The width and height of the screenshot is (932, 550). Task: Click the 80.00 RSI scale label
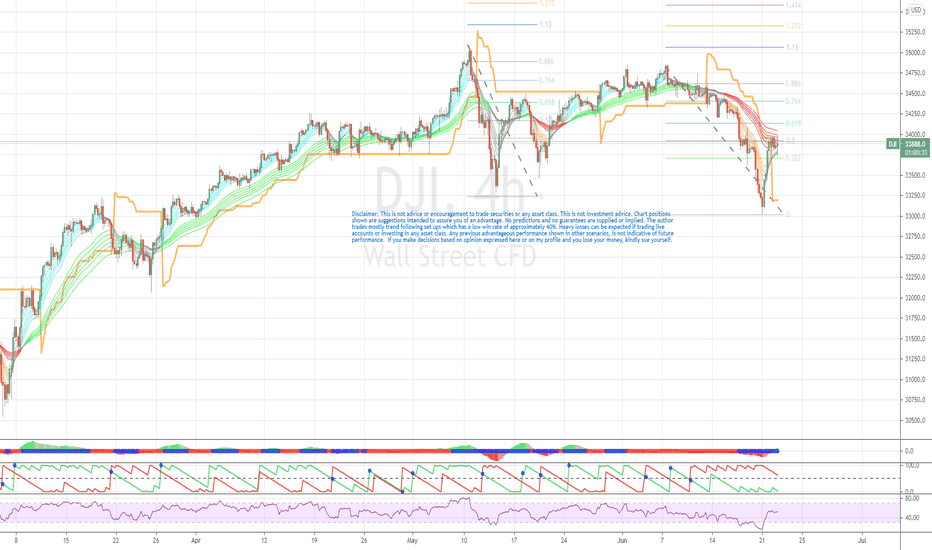(912, 499)
